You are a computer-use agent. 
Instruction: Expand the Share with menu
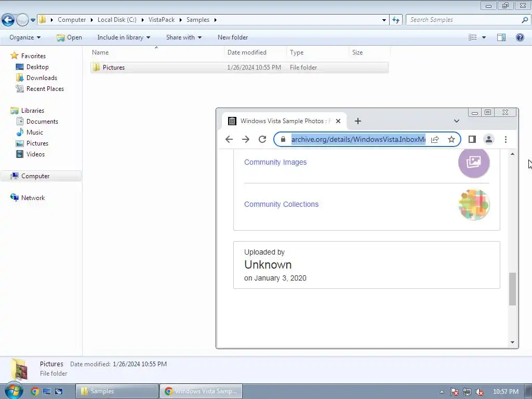pyautogui.click(x=183, y=37)
